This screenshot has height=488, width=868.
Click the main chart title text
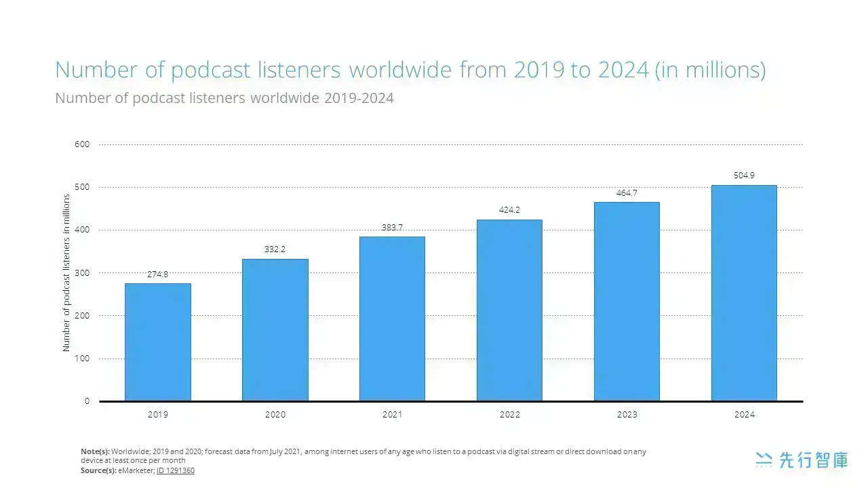click(410, 70)
